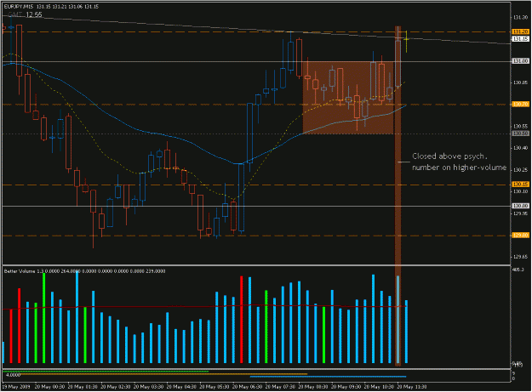Image resolution: width=532 pixels, height=392 pixels.
Task: Select the descending gray trendline at top
Action: [255, 30]
